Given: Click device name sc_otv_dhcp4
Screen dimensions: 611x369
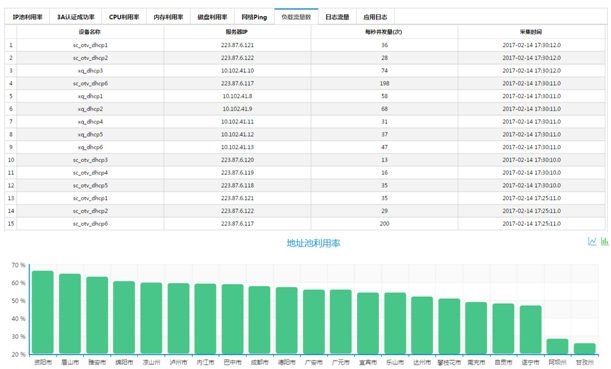Looking at the screenshot, I should (x=90, y=173).
